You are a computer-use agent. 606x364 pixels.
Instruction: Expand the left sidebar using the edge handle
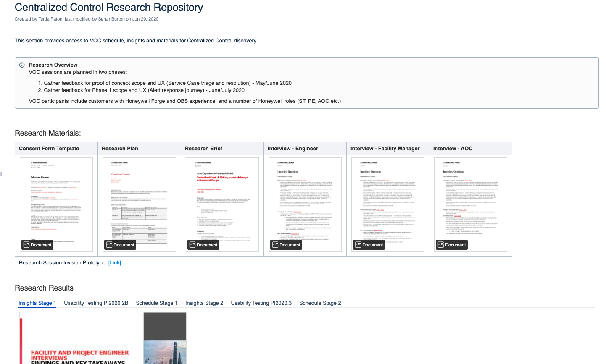(x=2, y=174)
